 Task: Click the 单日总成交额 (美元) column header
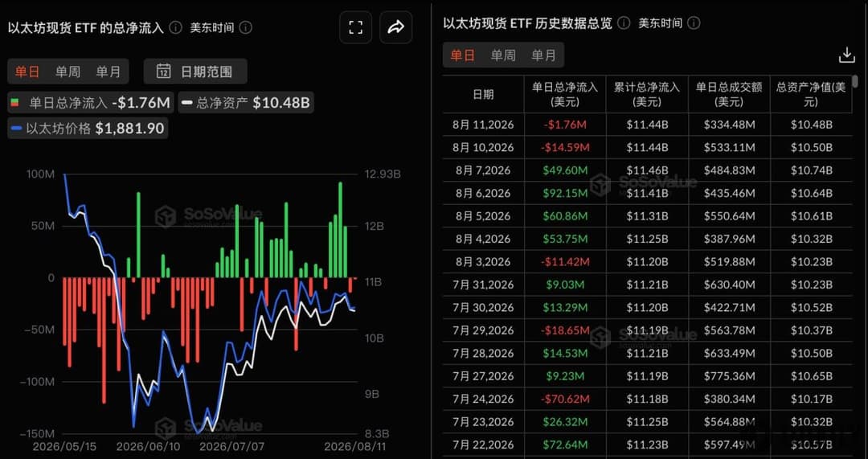pyautogui.click(x=729, y=94)
